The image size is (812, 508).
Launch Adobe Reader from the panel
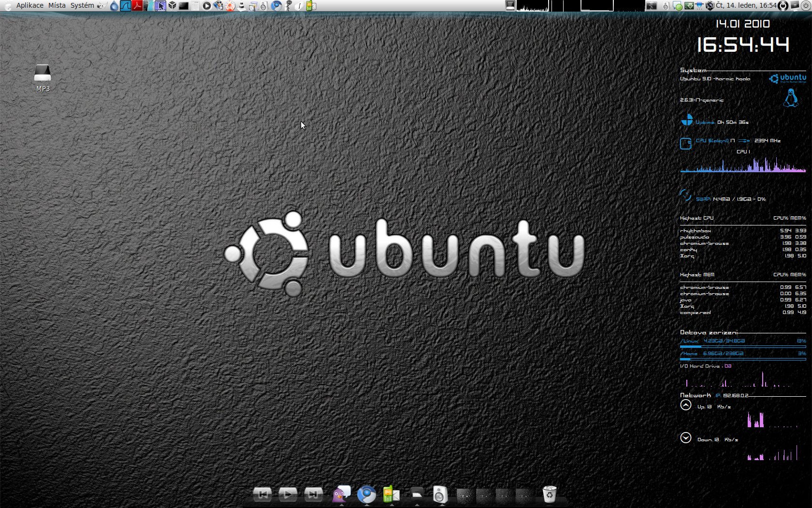coord(137,6)
